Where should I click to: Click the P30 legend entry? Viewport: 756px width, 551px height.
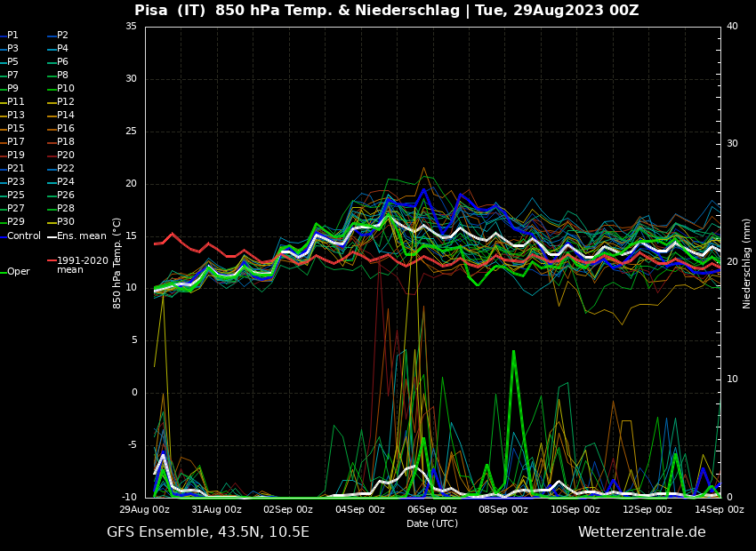tap(66, 222)
